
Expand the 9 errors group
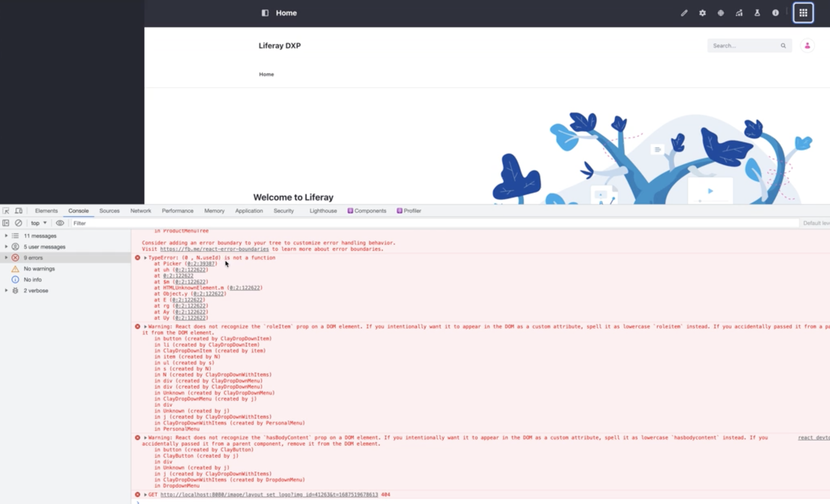(x=6, y=258)
